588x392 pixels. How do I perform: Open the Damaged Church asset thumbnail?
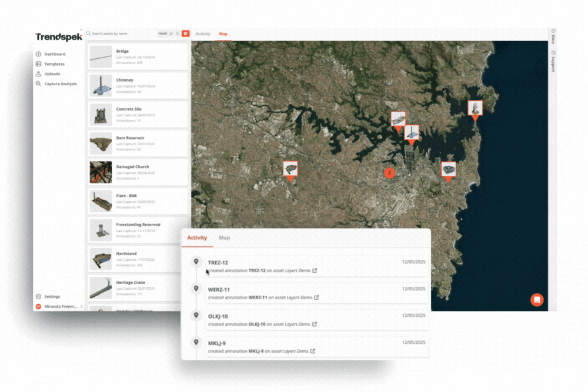(x=101, y=172)
